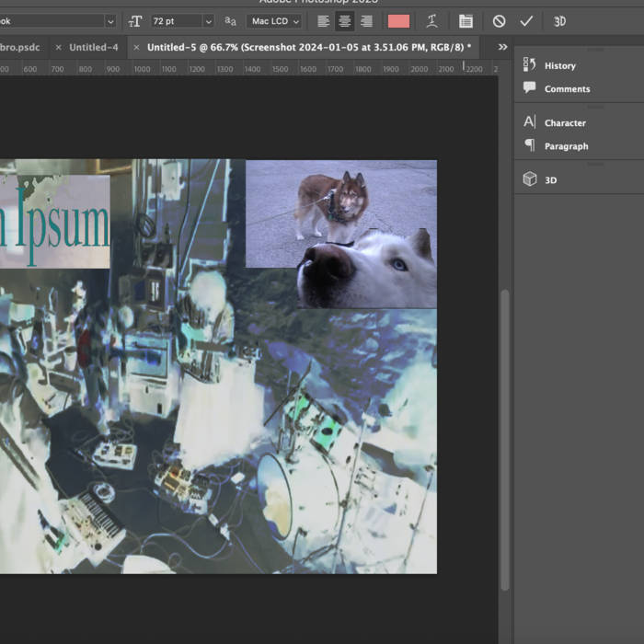Screen dimensions: 644x644
Task: Click the 3D text button in options bar
Action: [x=559, y=21]
